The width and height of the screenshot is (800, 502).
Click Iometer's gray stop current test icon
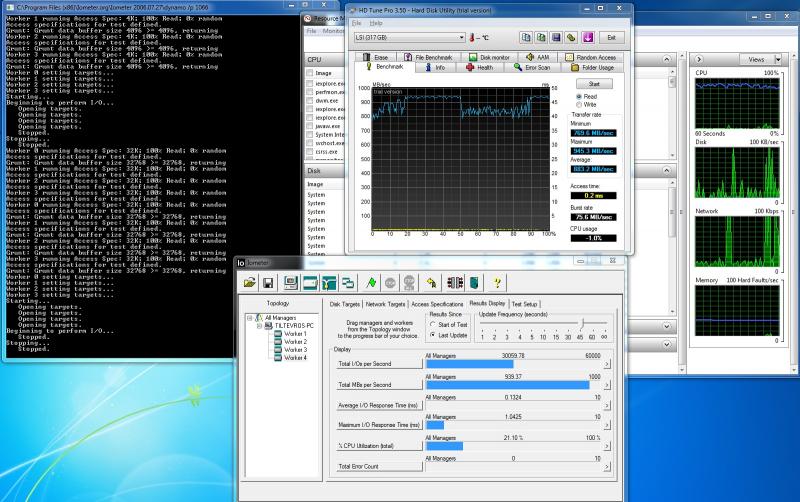pos(390,283)
